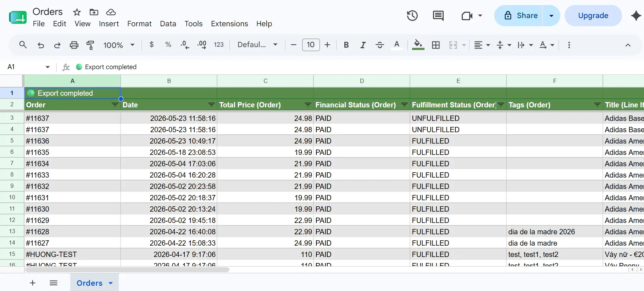
Task: Format as currency
Action: point(151,45)
